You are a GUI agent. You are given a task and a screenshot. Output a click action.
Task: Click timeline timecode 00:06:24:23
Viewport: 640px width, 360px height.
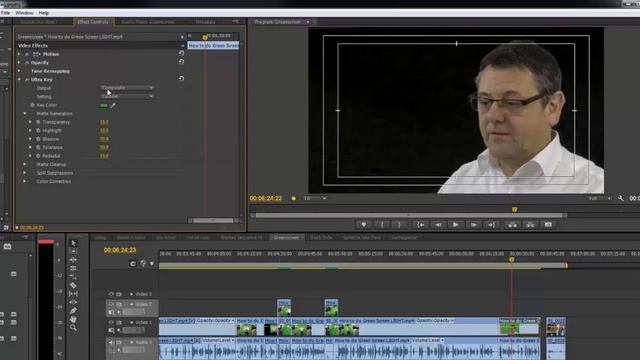[x=120, y=250]
